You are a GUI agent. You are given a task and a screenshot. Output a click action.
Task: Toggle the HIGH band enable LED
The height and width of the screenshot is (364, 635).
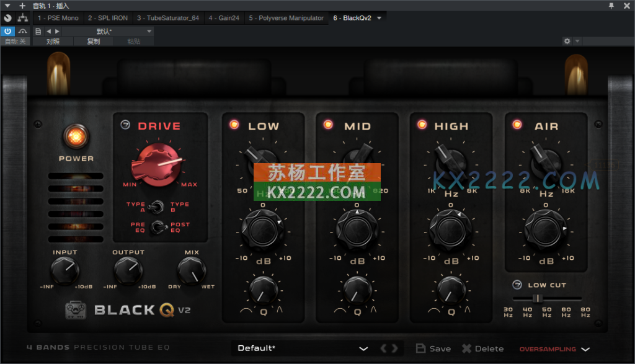click(422, 124)
